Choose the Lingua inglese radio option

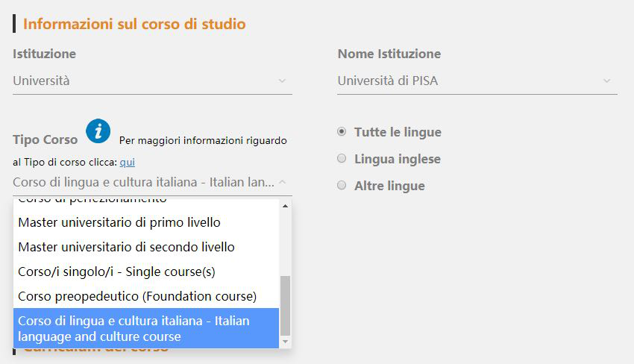tap(342, 159)
